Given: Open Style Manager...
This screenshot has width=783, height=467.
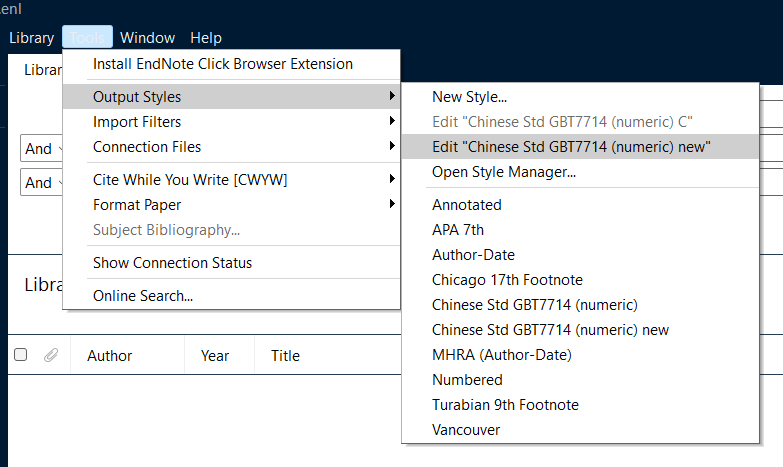Looking at the screenshot, I should pyautogui.click(x=580, y=171).
